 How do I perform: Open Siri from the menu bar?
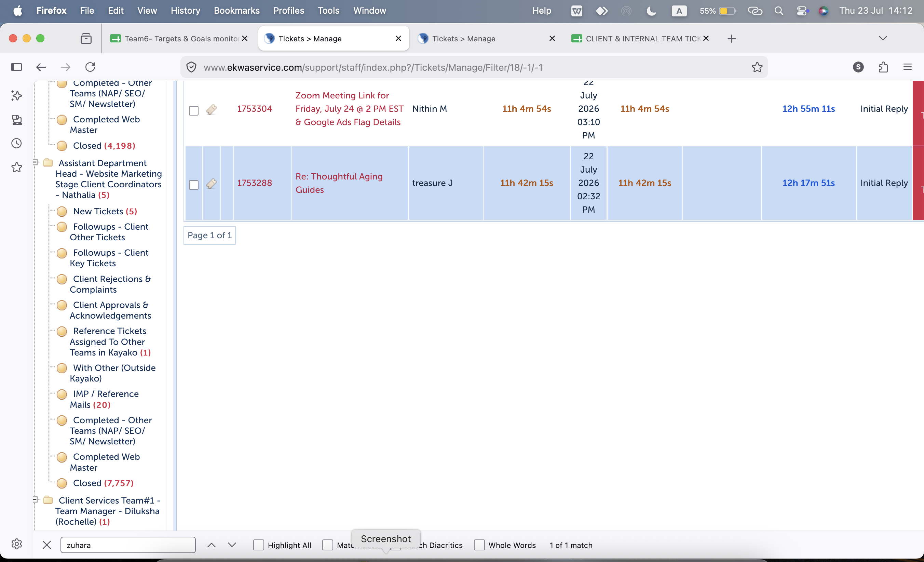point(824,11)
